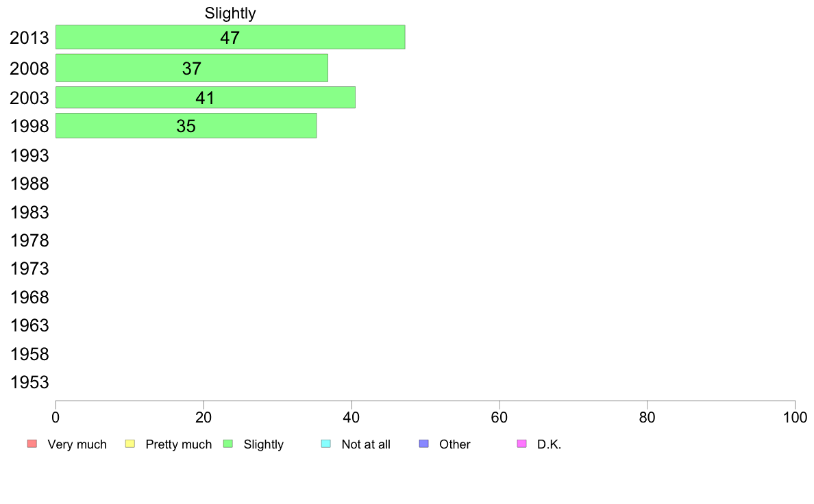The height and width of the screenshot is (504, 814).
Task: Click the Not at all legend label
Action: 366,444
